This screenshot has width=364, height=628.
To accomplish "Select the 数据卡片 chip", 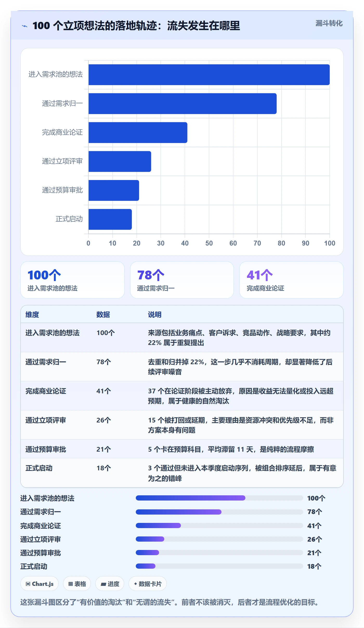I will (x=148, y=584).
